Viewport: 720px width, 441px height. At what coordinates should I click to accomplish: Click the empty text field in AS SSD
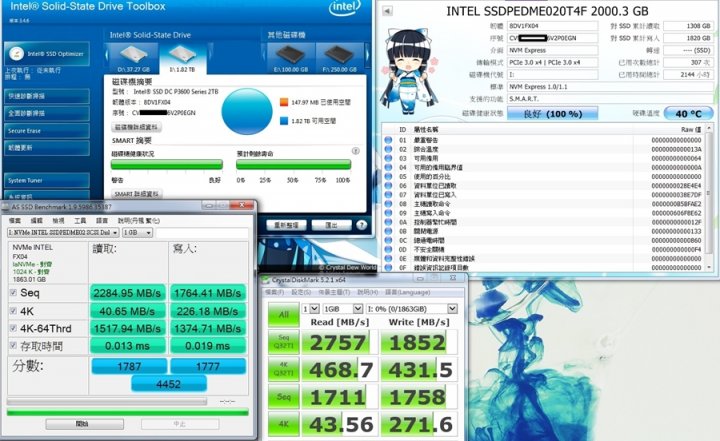tap(202, 233)
